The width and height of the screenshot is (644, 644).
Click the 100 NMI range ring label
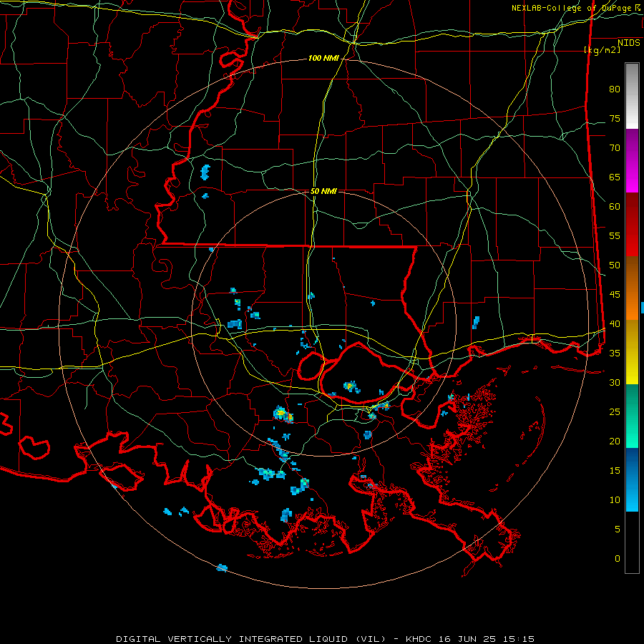[x=323, y=59]
